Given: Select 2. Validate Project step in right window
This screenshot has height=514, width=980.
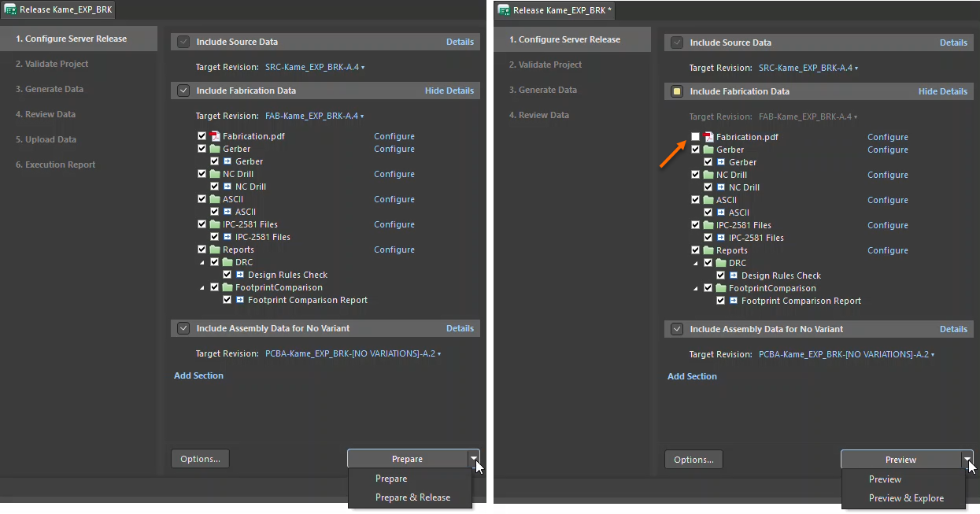Looking at the screenshot, I should (x=572, y=65).
